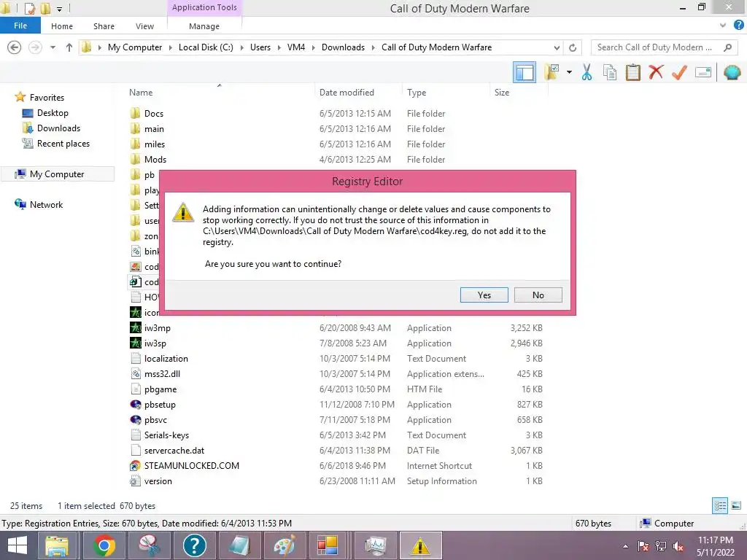Open the File ribbon tab
747x560 pixels.
tap(20, 26)
